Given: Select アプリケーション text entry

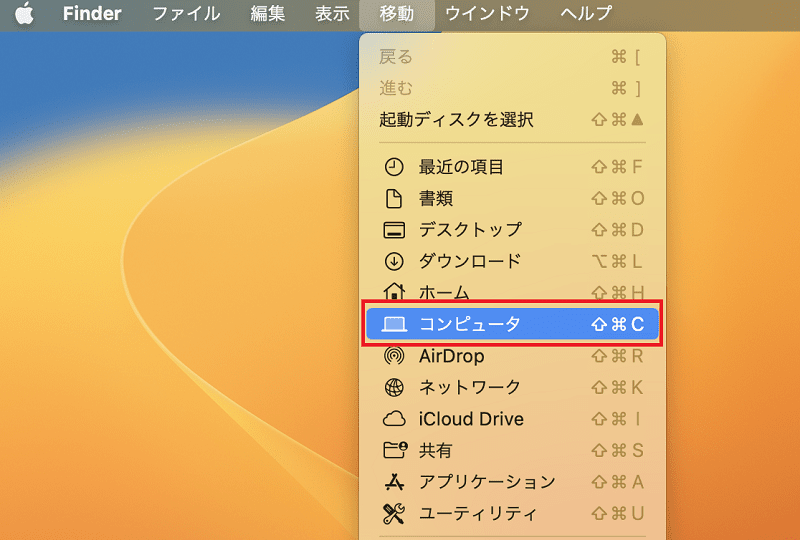Looking at the screenshot, I should pos(487,482).
